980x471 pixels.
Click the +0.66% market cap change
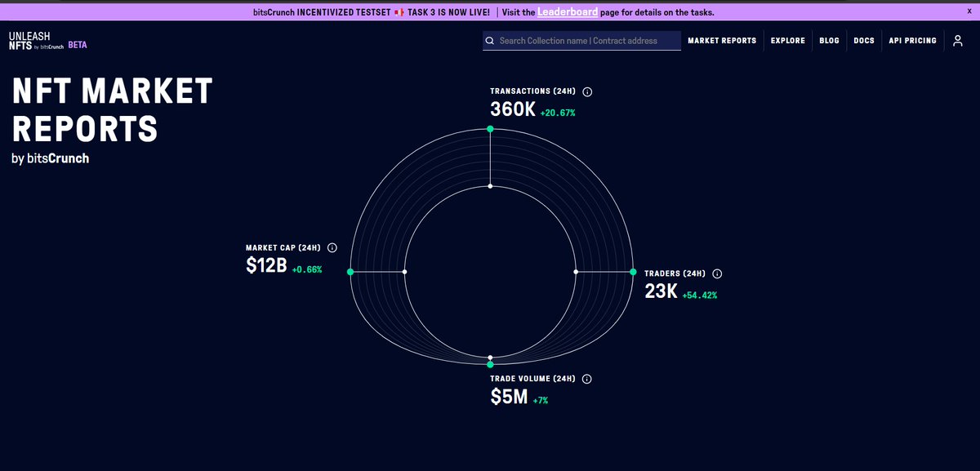pyautogui.click(x=307, y=269)
